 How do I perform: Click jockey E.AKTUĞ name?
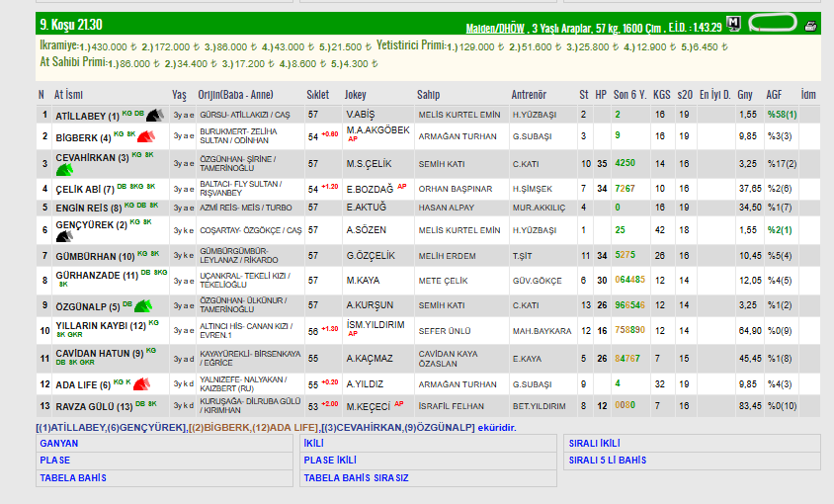click(x=366, y=207)
